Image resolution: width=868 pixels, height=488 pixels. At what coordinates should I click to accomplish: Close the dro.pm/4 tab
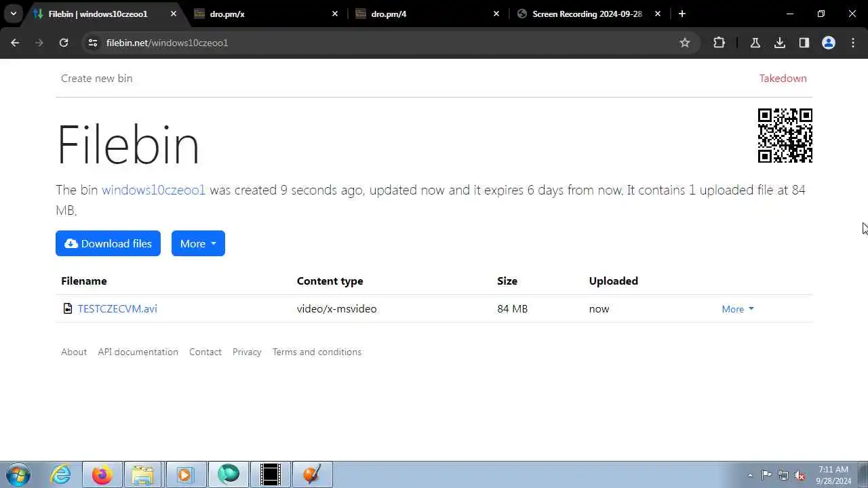(x=496, y=14)
